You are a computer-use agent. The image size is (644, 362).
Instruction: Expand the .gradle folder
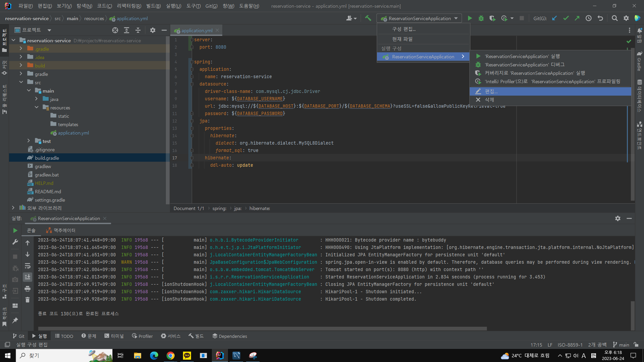tap(21, 49)
